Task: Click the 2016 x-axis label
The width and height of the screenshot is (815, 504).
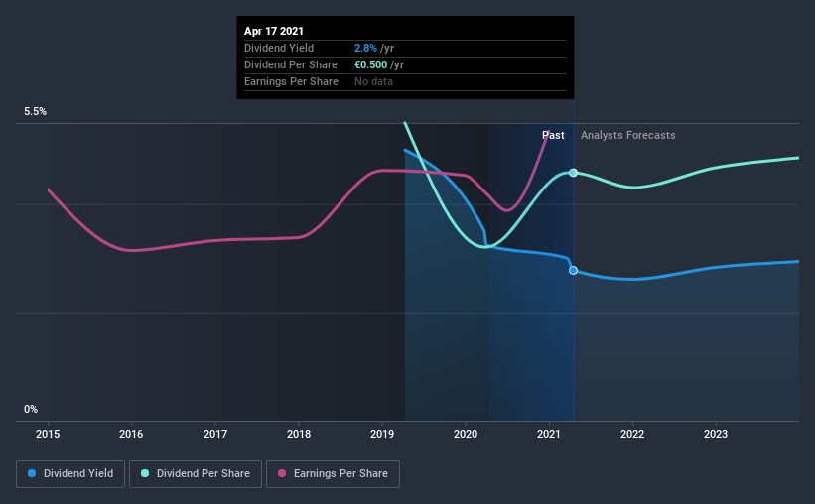Action: (131, 434)
